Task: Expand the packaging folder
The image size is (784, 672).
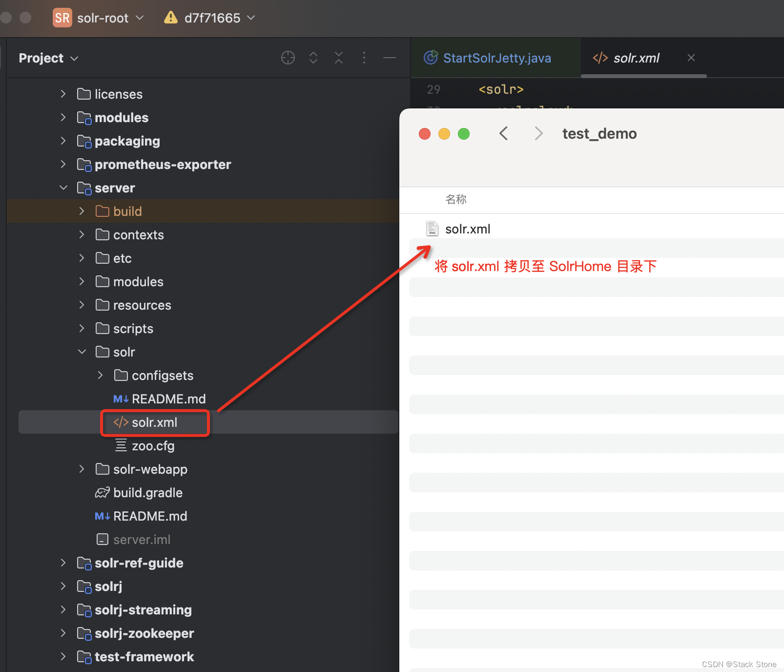Action: pos(63,141)
